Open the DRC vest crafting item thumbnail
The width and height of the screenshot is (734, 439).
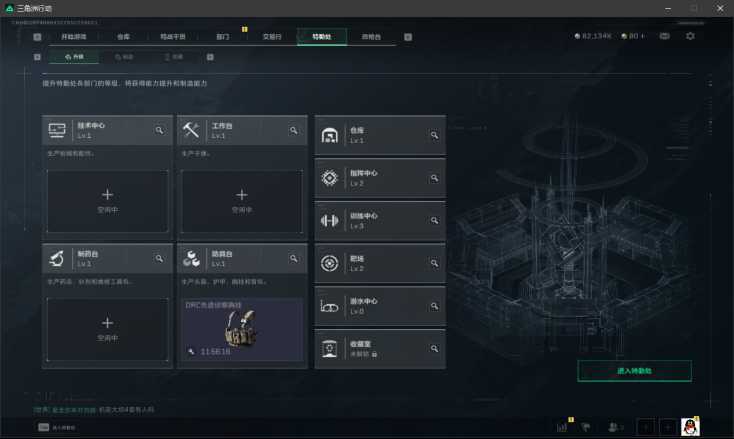[x=242, y=329]
